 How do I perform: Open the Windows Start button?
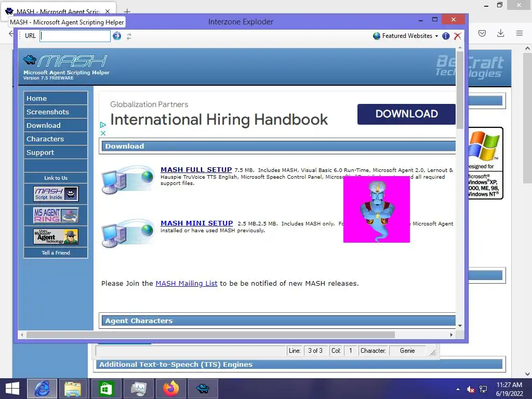12,389
